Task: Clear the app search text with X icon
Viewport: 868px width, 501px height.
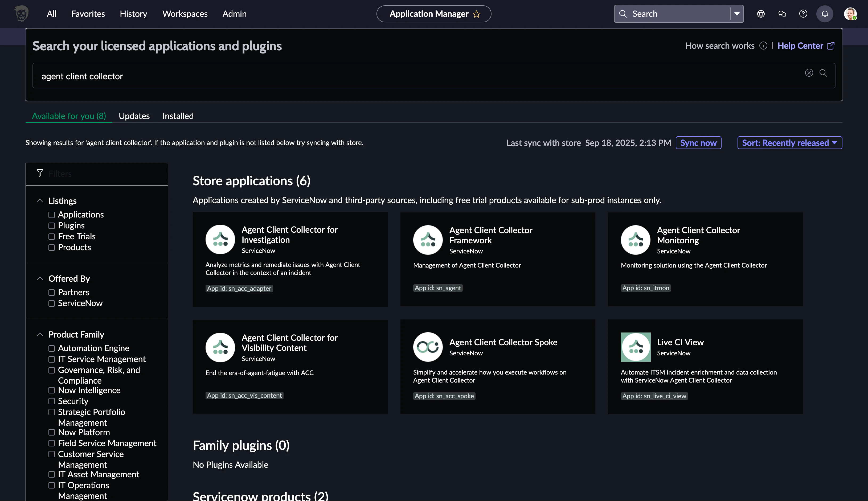Action: click(x=809, y=73)
